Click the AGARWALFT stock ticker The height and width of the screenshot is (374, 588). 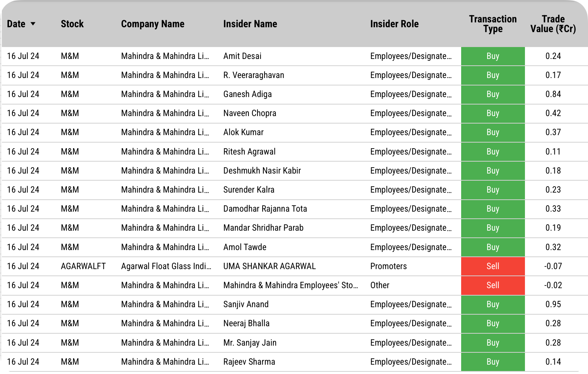(83, 266)
